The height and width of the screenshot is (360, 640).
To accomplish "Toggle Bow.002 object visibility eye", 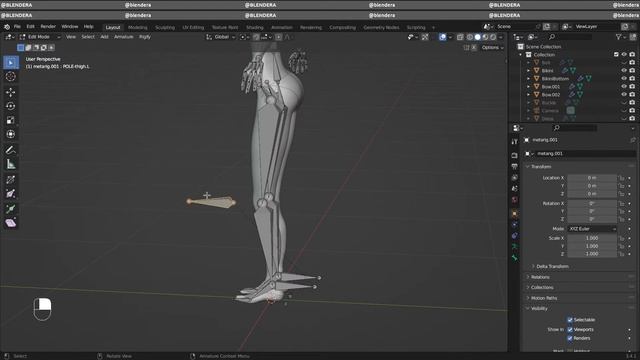I will click(x=624, y=94).
